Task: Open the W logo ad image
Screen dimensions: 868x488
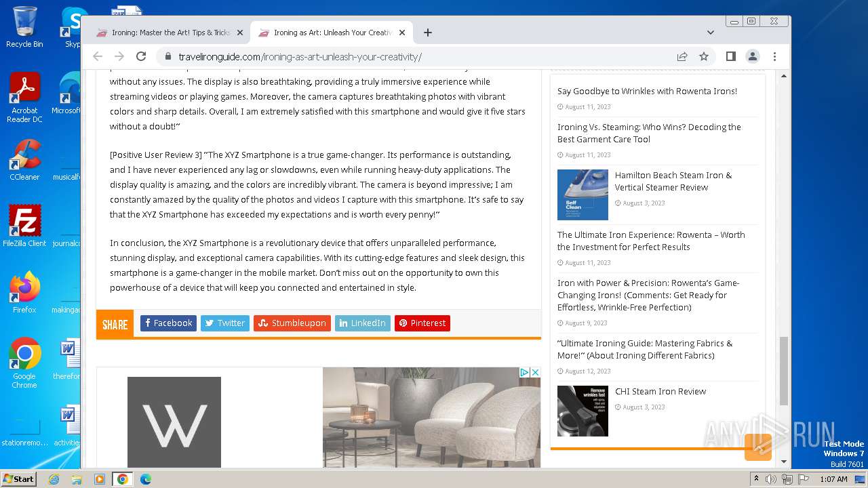Action: [174, 422]
